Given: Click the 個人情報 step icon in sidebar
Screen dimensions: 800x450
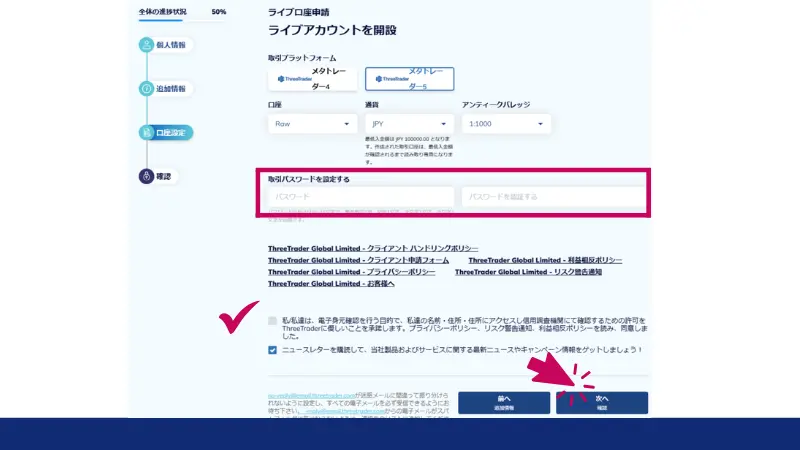Looking at the screenshot, I should (x=146, y=45).
